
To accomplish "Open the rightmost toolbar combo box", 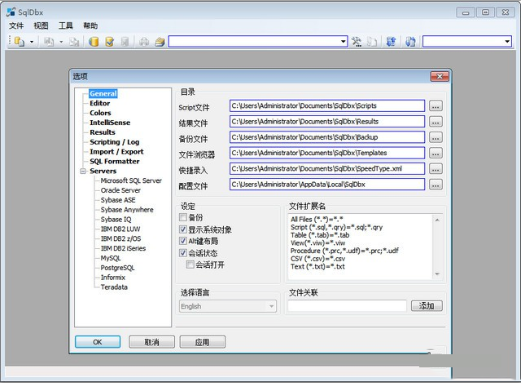I will (507, 41).
